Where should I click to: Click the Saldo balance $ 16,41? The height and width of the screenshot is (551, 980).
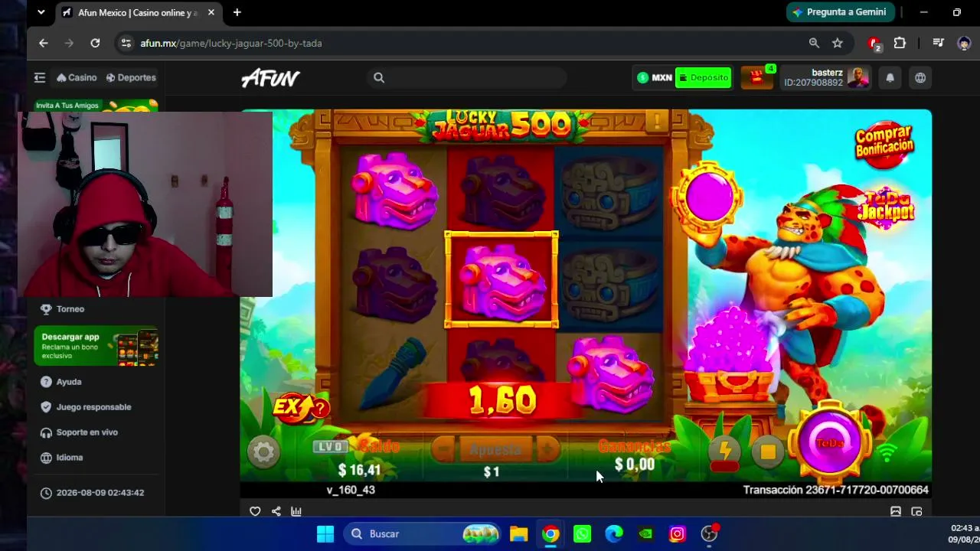359,470
